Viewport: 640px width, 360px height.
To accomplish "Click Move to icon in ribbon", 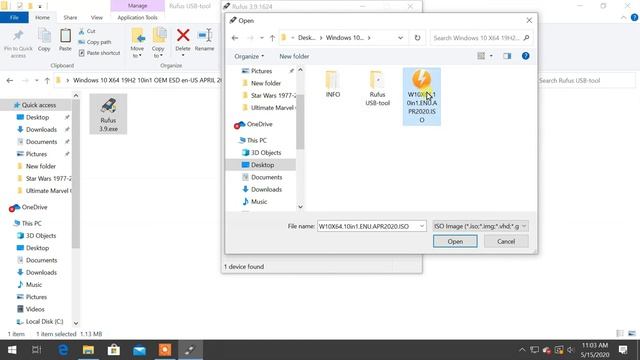I will pos(138,35).
